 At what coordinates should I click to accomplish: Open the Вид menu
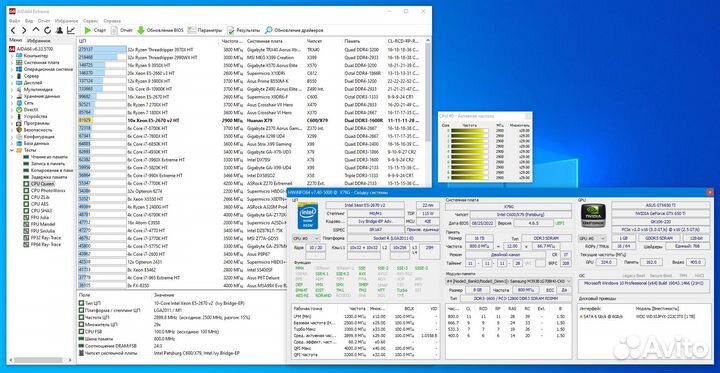pyautogui.click(x=28, y=21)
